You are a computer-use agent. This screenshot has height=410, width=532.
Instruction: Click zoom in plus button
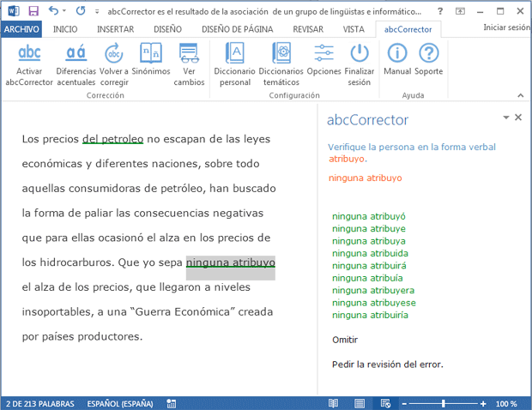pyautogui.click(x=483, y=403)
